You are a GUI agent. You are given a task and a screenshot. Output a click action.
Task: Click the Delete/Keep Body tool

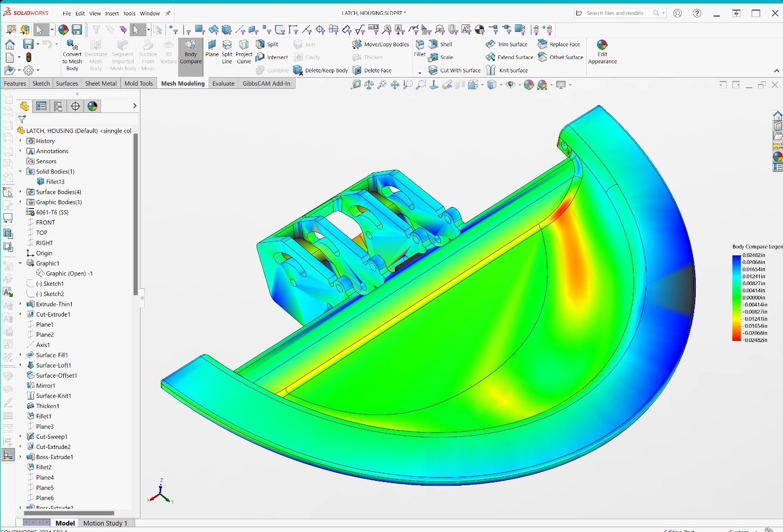(x=321, y=70)
